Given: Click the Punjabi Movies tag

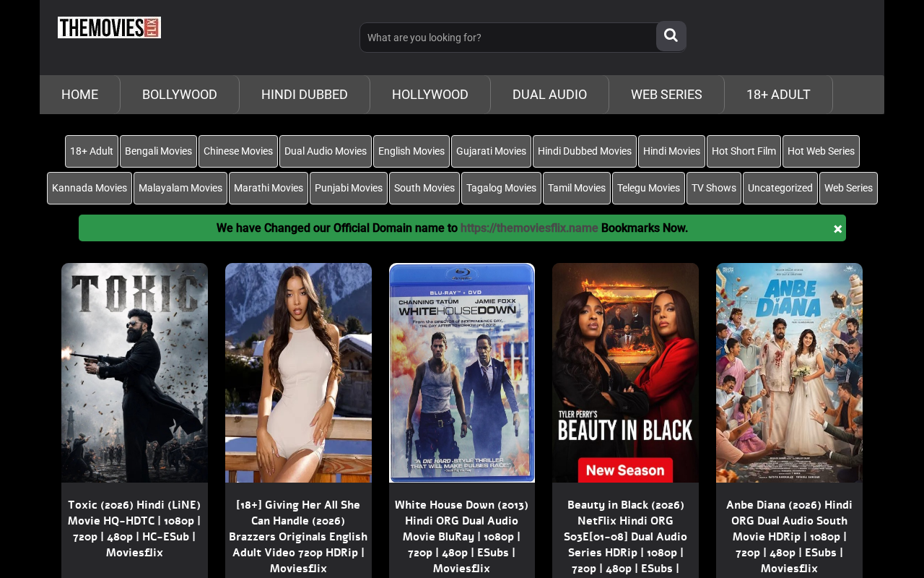Looking at the screenshot, I should click(x=349, y=188).
